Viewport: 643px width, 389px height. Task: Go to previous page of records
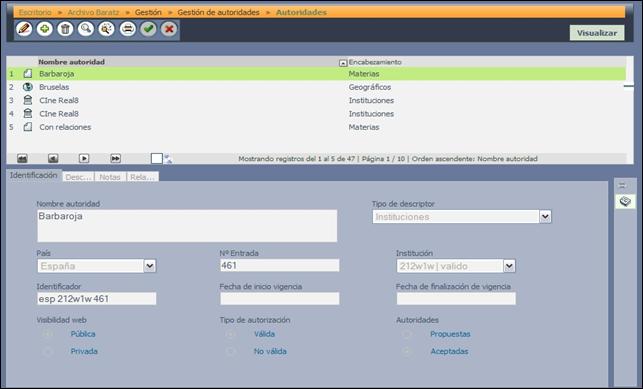(53, 159)
